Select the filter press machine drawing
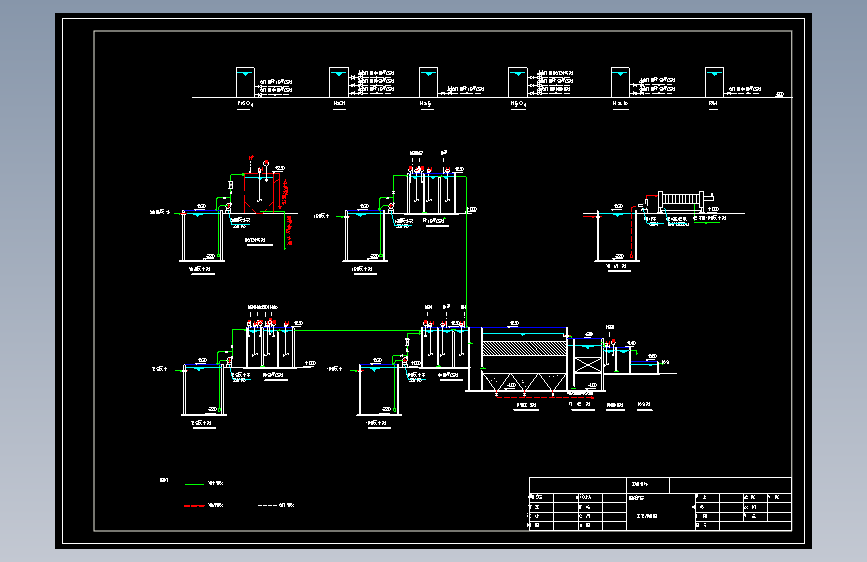 tap(685, 200)
